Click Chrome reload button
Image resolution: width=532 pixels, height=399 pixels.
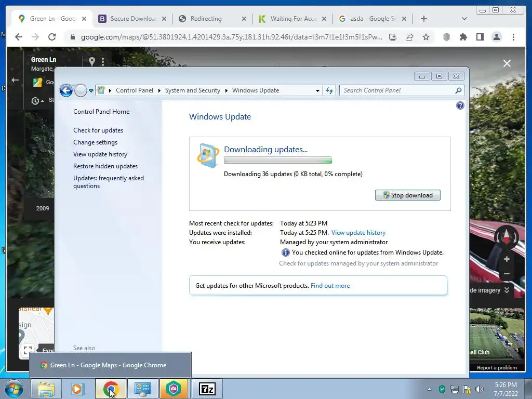point(52,37)
